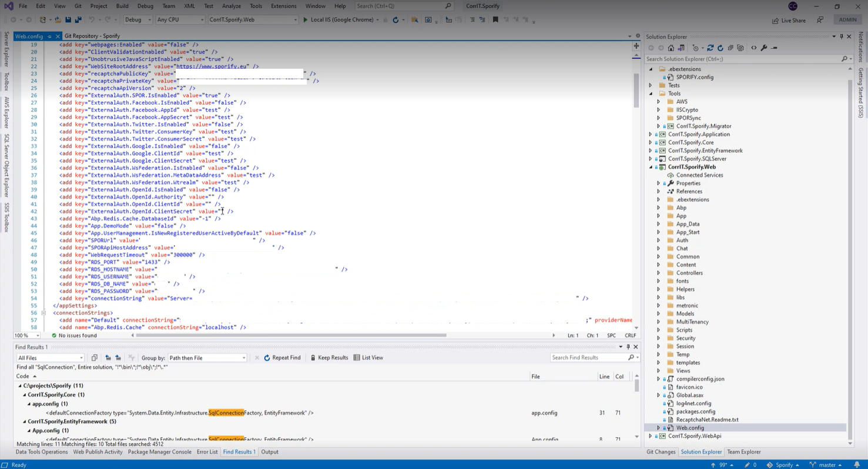
Task: Click View Code icon in Solution Explorer
Action: (x=753, y=48)
